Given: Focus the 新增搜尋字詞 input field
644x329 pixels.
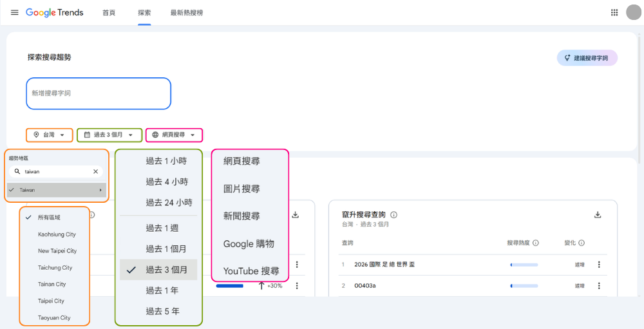Looking at the screenshot, I should (99, 93).
